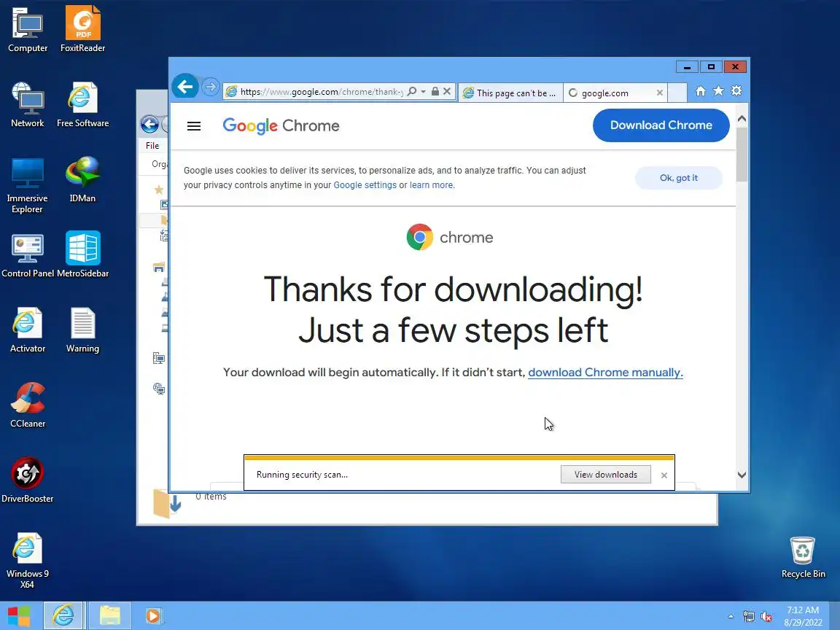This screenshot has width=840, height=630.
Task: Click the address bar URL field
Action: [x=322, y=92]
